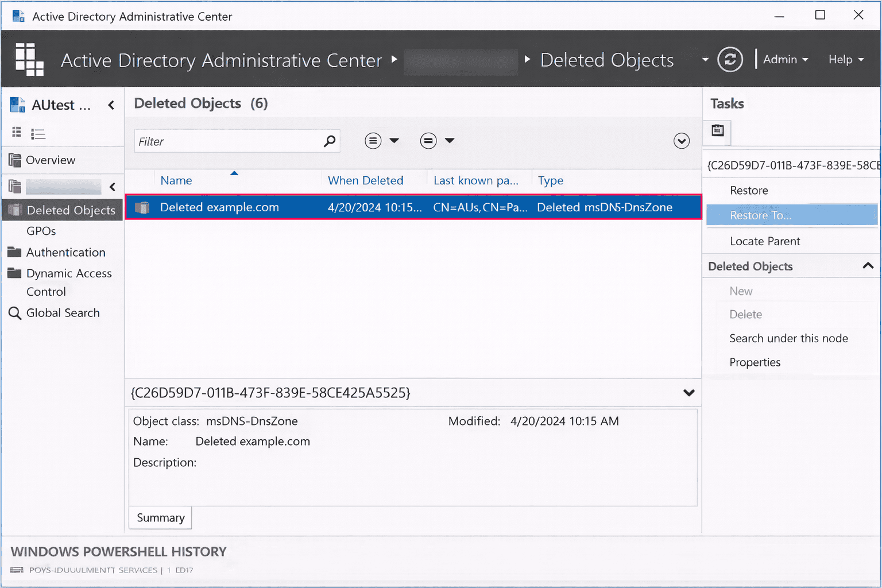Open the Authentication folder in the sidebar

click(x=65, y=252)
